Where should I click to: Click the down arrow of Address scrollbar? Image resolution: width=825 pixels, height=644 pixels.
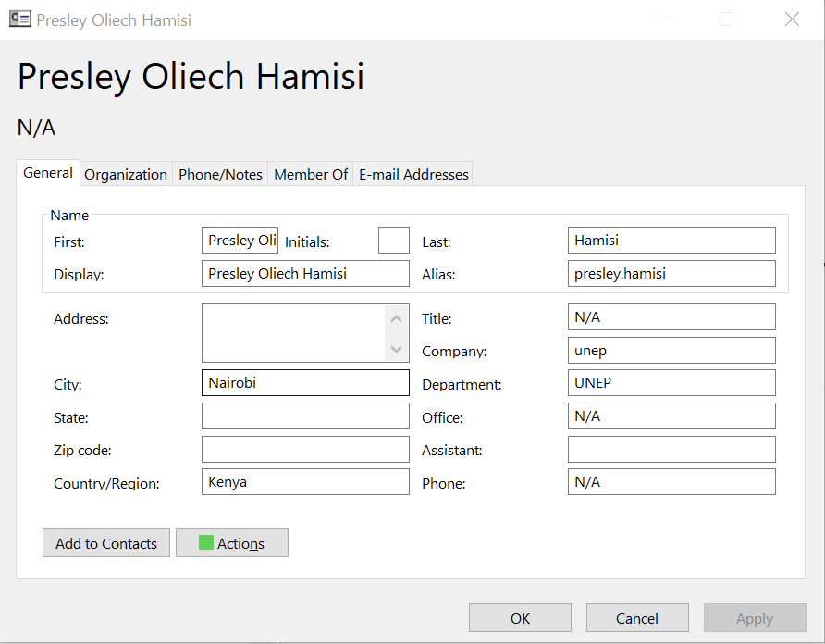[397, 349]
